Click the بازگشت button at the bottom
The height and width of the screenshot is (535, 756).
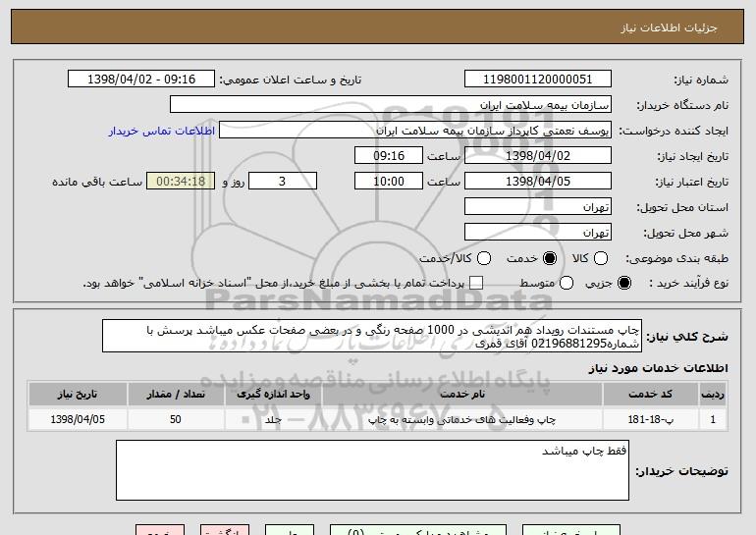225,530
